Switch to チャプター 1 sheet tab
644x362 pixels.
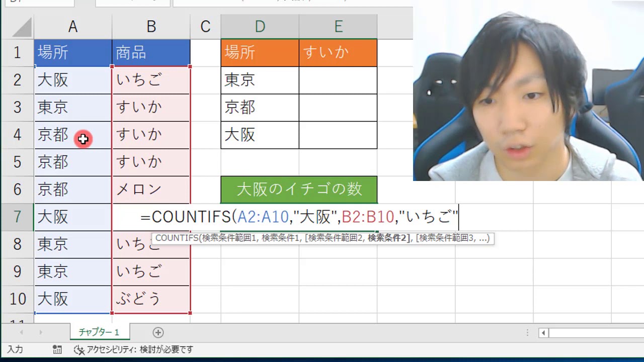pyautogui.click(x=99, y=332)
